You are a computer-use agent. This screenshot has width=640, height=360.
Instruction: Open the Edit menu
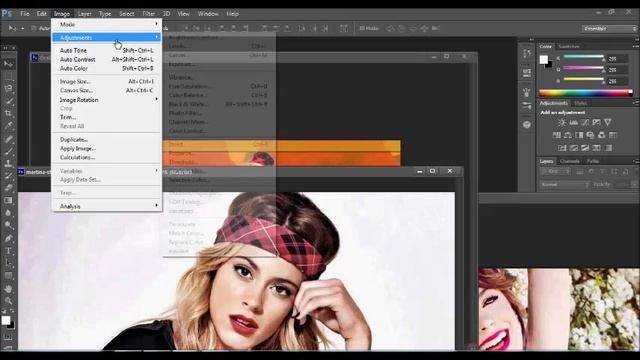[x=42, y=13]
